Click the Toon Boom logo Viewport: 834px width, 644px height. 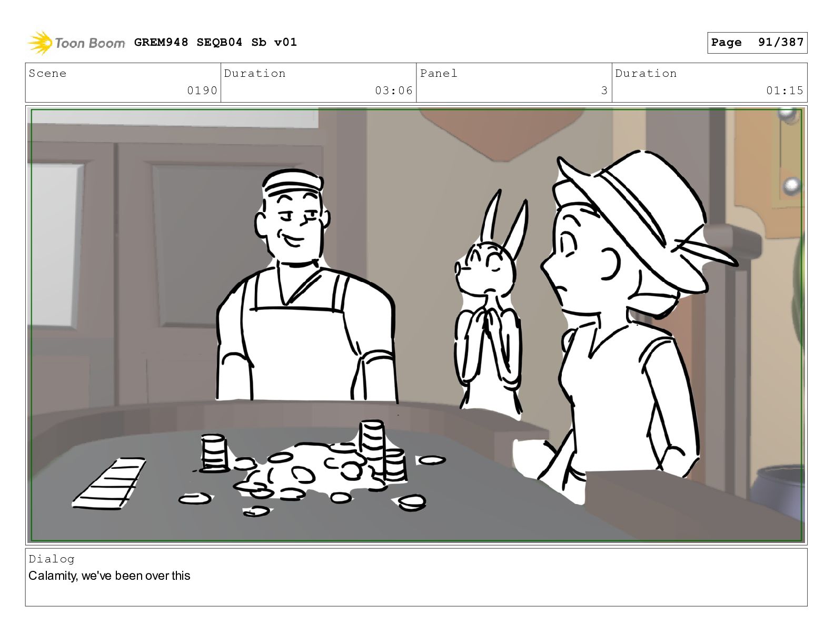[76, 43]
